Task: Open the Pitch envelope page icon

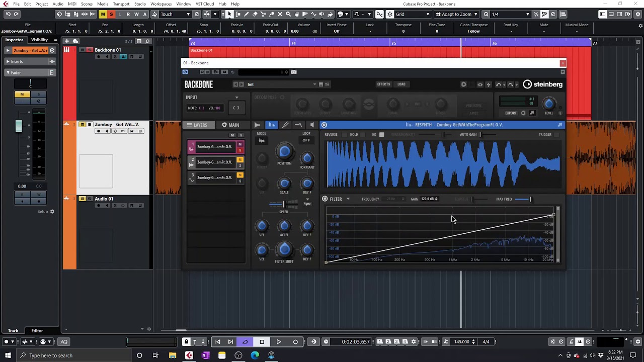Action: 285,125
